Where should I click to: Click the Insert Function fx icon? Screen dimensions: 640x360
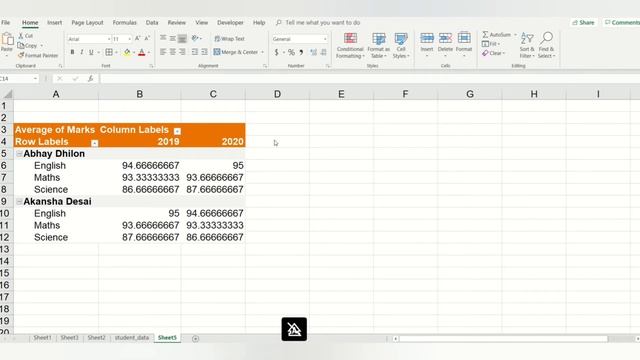point(90,78)
